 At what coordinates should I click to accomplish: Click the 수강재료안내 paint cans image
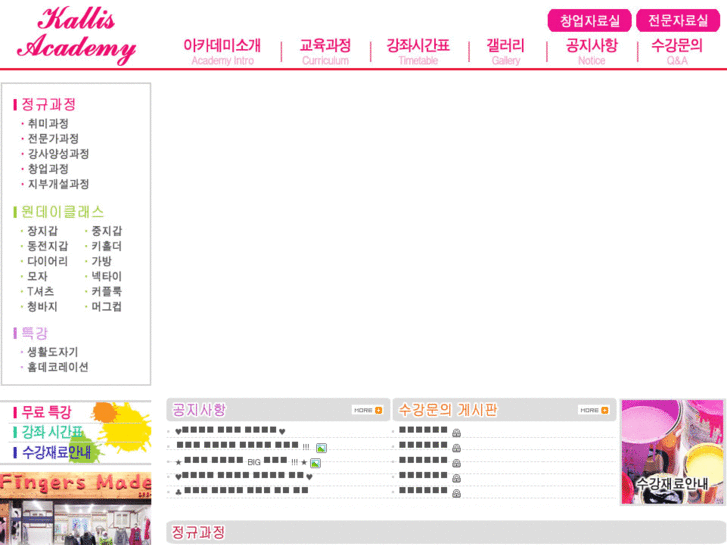[x=672, y=452]
